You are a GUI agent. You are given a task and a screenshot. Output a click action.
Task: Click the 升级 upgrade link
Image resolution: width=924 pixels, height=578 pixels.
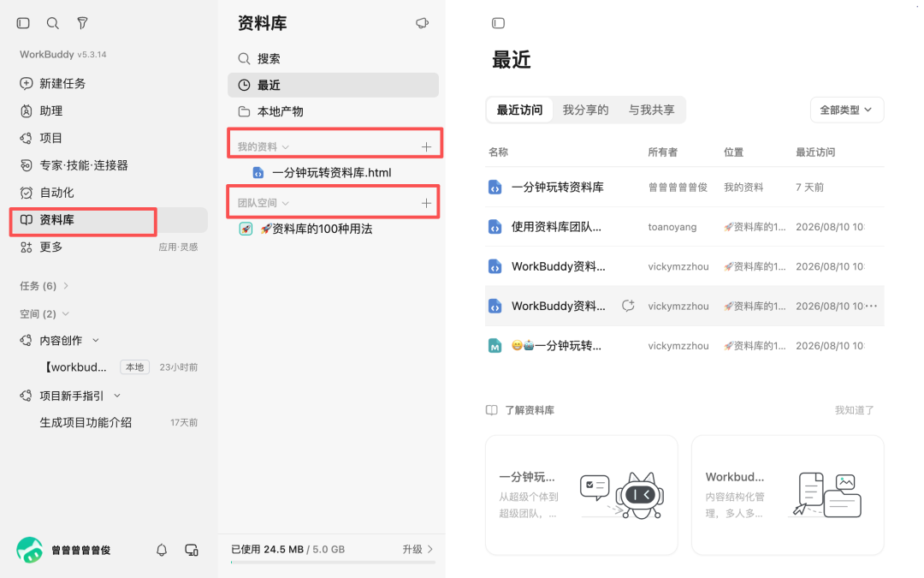418,549
